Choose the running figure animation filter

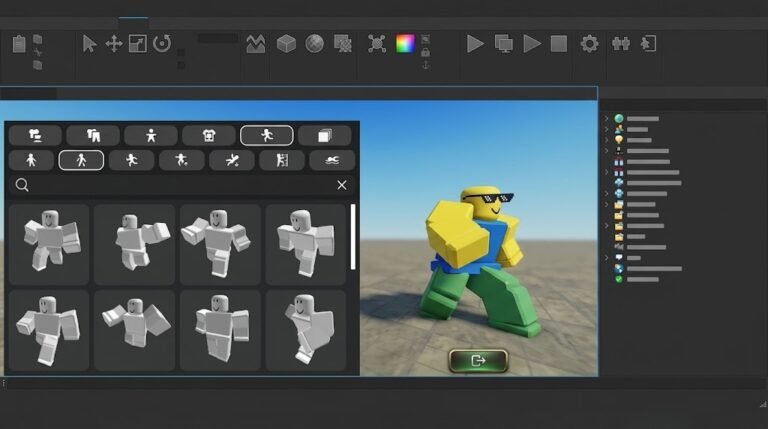coord(132,160)
